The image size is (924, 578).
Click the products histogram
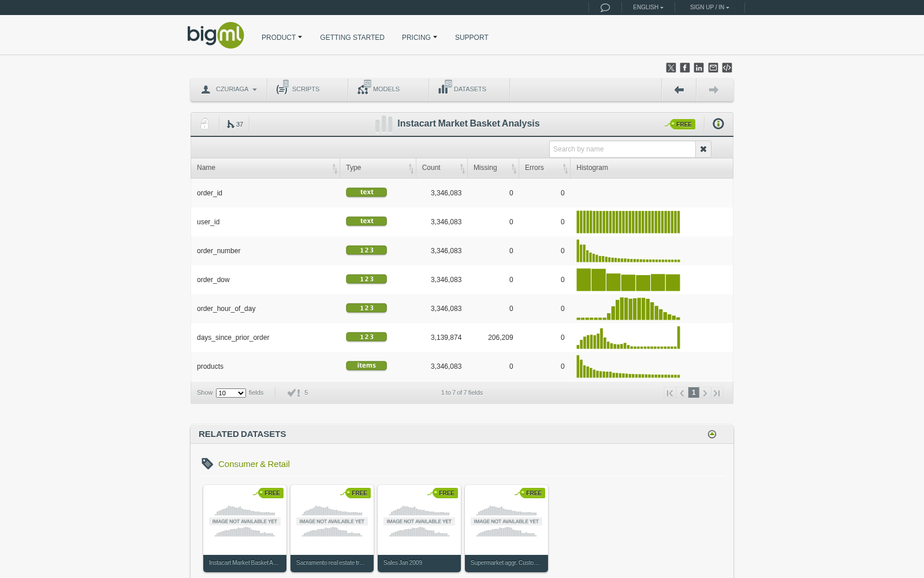click(628, 366)
